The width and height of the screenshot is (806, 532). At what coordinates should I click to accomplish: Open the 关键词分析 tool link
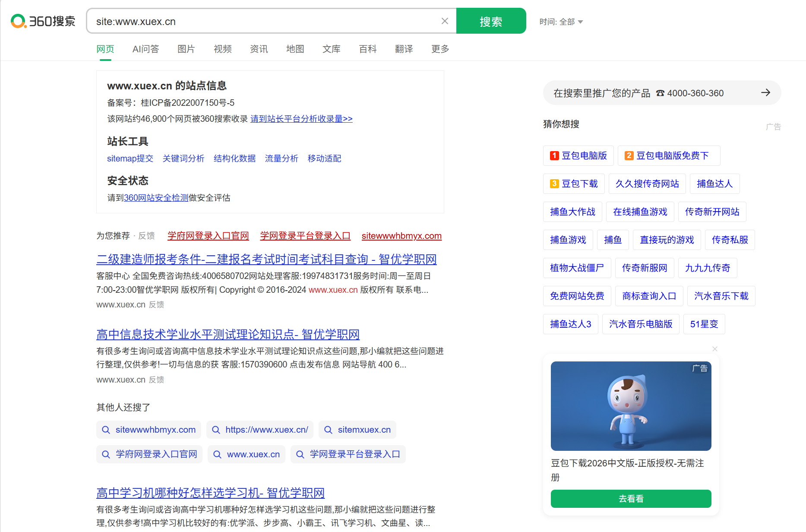[183, 158]
